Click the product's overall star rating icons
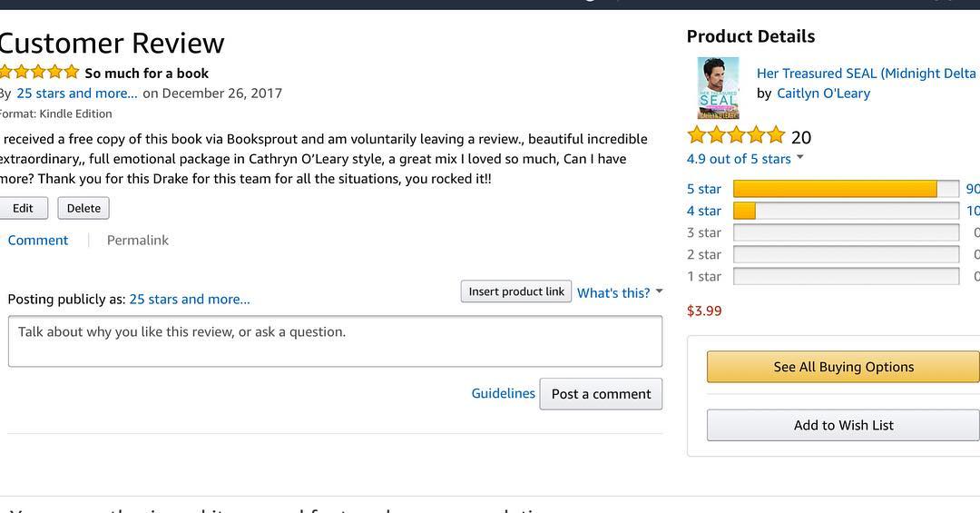This screenshot has height=513, width=980. point(736,136)
